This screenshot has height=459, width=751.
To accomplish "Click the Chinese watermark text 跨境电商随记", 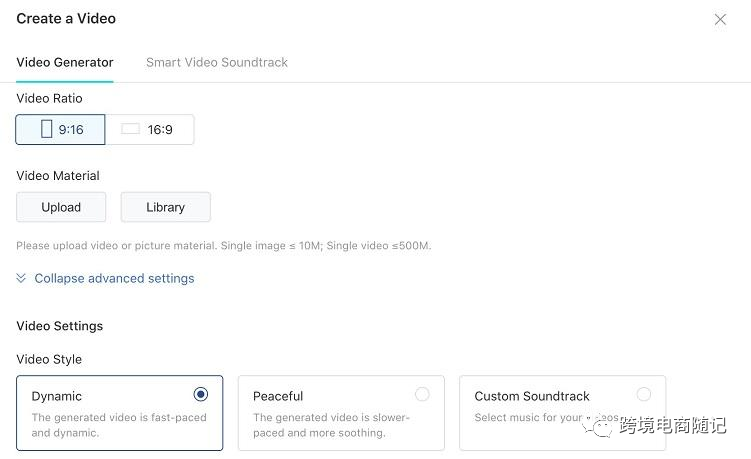I will (671, 426).
